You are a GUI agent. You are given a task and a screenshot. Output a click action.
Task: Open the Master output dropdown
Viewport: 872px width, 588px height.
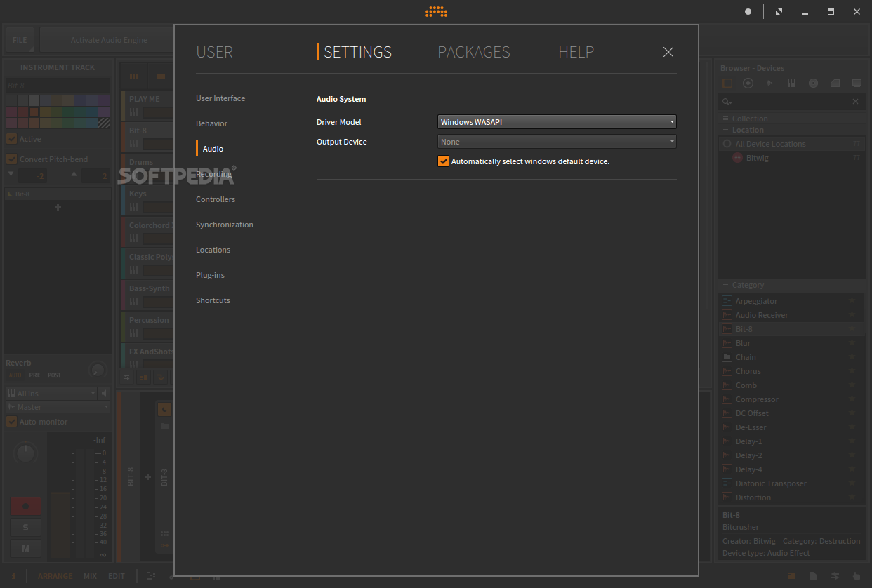[x=58, y=407]
